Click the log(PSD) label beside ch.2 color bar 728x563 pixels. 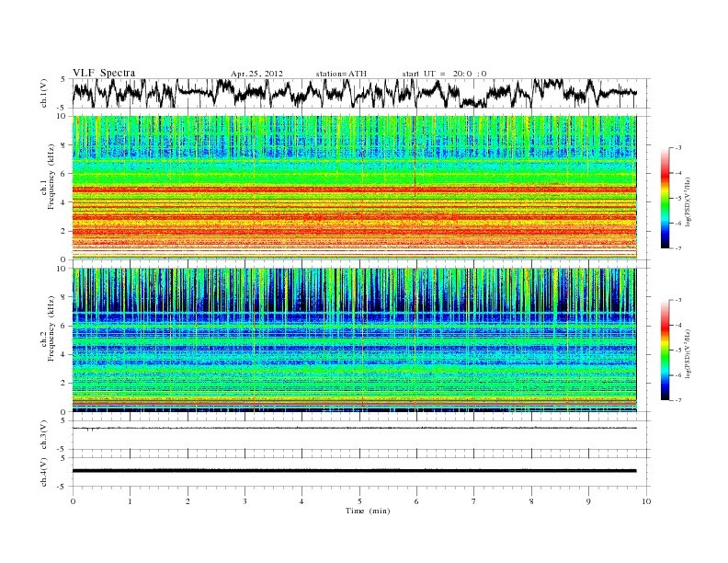pos(688,353)
